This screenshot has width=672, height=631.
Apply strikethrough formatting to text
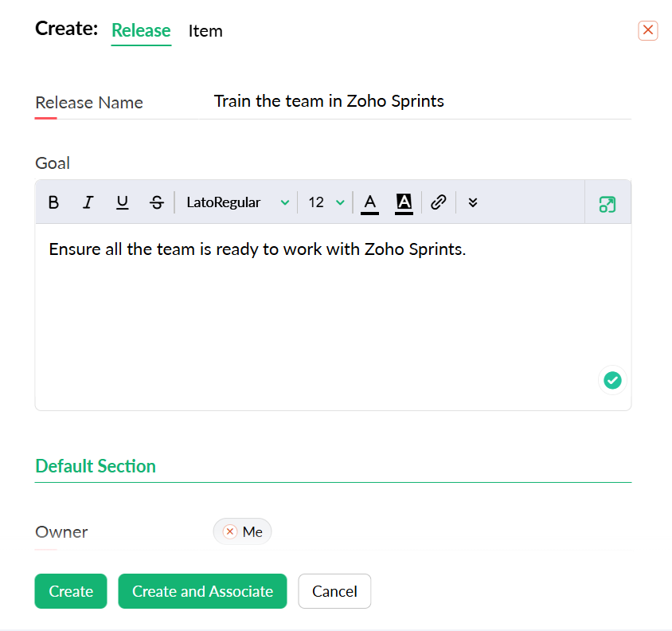click(x=157, y=202)
